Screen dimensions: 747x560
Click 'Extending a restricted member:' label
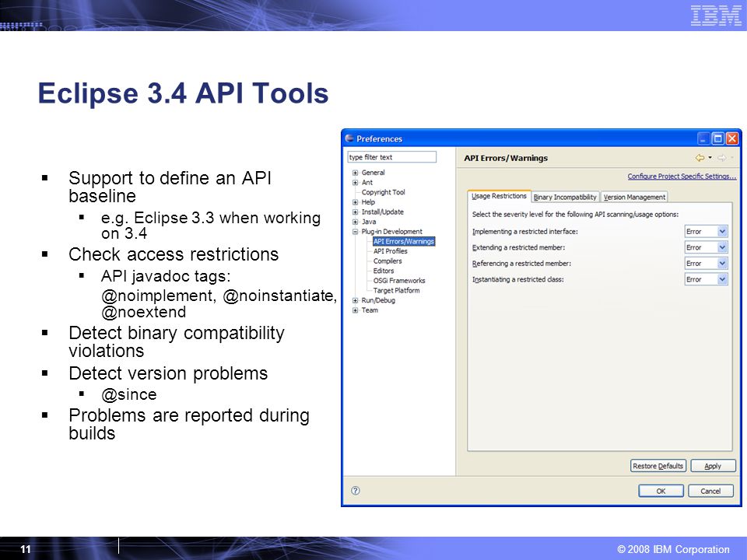pos(518,247)
